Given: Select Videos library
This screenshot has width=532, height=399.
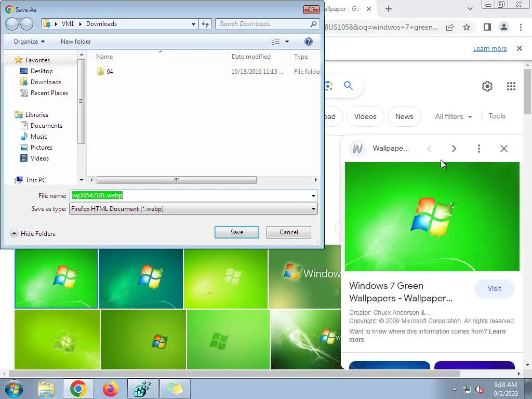Looking at the screenshot, I should (x=39, y=158).
